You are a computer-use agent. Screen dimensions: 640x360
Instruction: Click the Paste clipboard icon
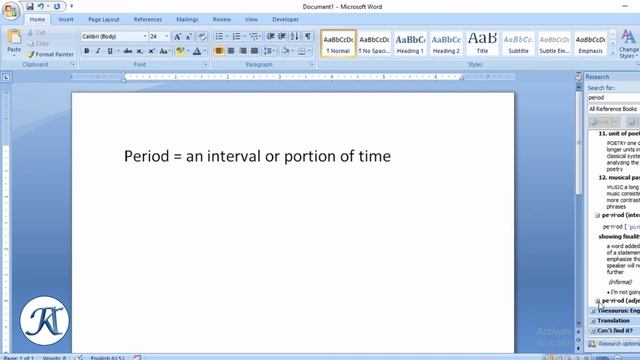click(x=14, y=38)
